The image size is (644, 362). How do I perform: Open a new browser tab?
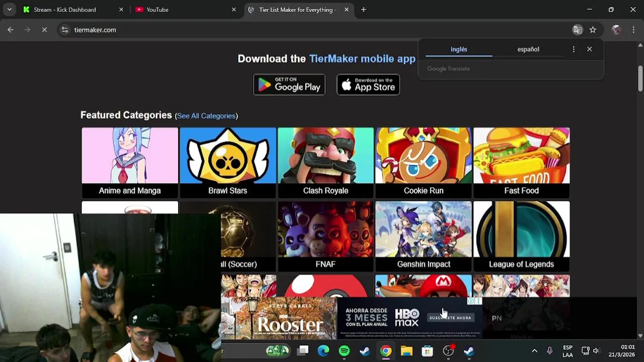[x=363, y=10]
